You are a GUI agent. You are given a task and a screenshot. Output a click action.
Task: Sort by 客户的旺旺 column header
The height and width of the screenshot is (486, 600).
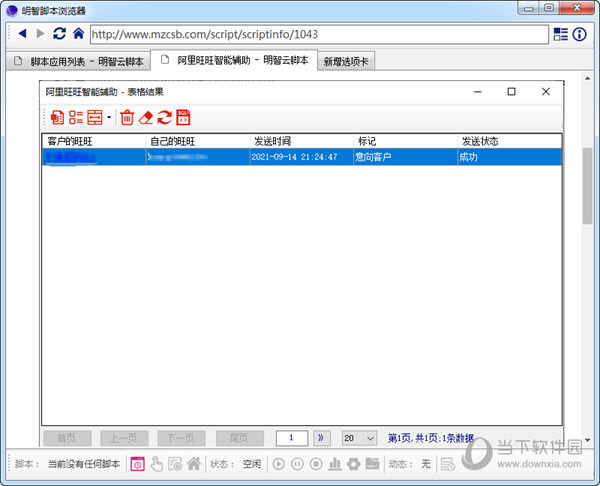pyautogui.click(x=94, y=141)
